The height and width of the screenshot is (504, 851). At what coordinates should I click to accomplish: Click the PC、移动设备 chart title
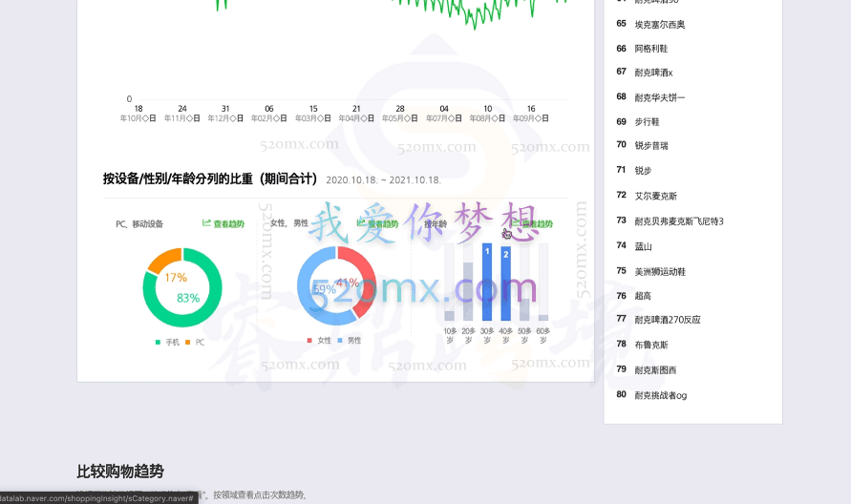click(x=139, y=223)
